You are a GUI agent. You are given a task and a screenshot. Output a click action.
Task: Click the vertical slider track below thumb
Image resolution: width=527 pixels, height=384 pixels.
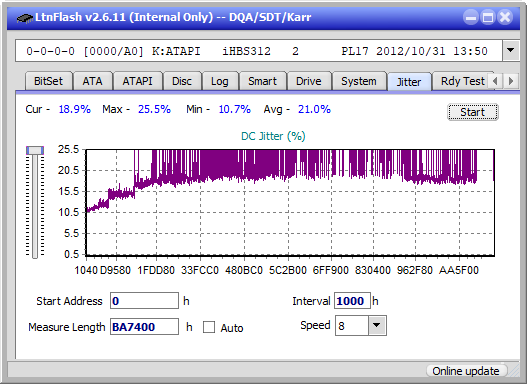[x=35, y=207]
